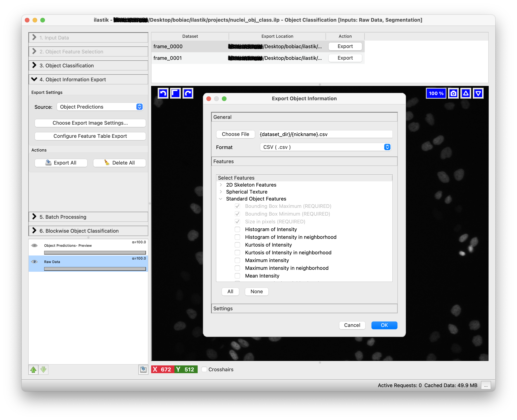
Task: Move layer up with green arrow
Action: [x=33, y=369]
